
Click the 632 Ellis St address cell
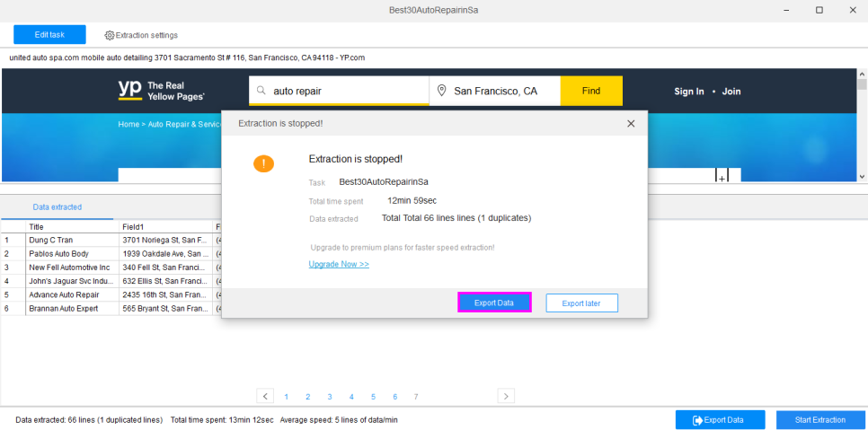[x=165, y=281]
